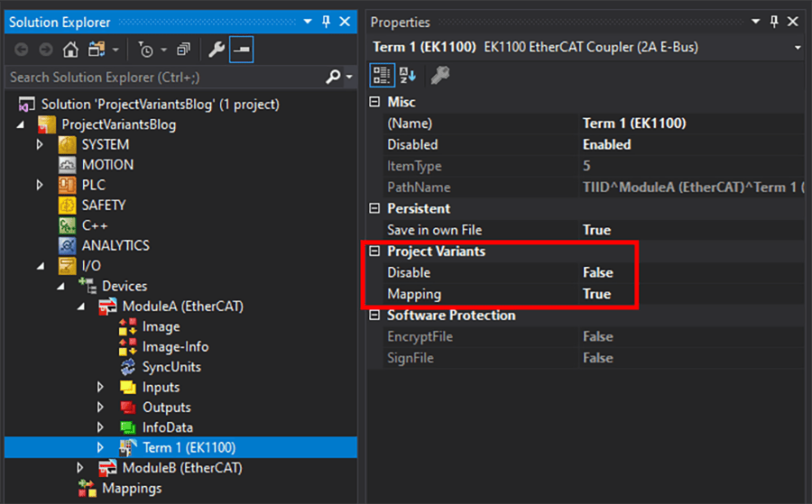Switch views using the solutions and folders icon
The image size is (812, 504).
(97, 50)
